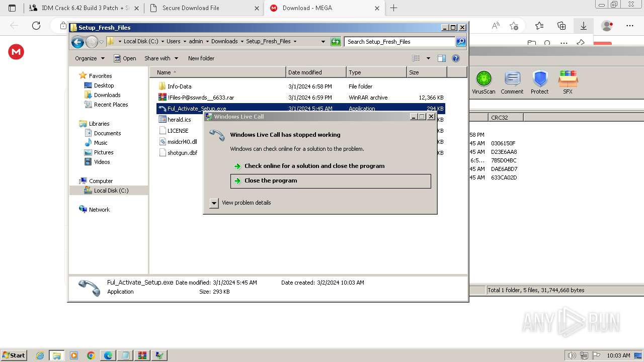Open Internet Explorer from taskbar

[x=40, y=355]
